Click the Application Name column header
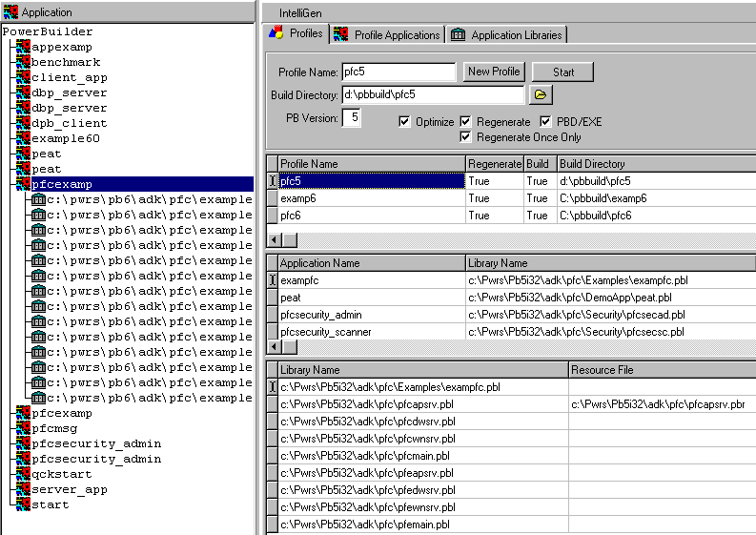This screenshot has width=756, height=535. coord(372,263)
